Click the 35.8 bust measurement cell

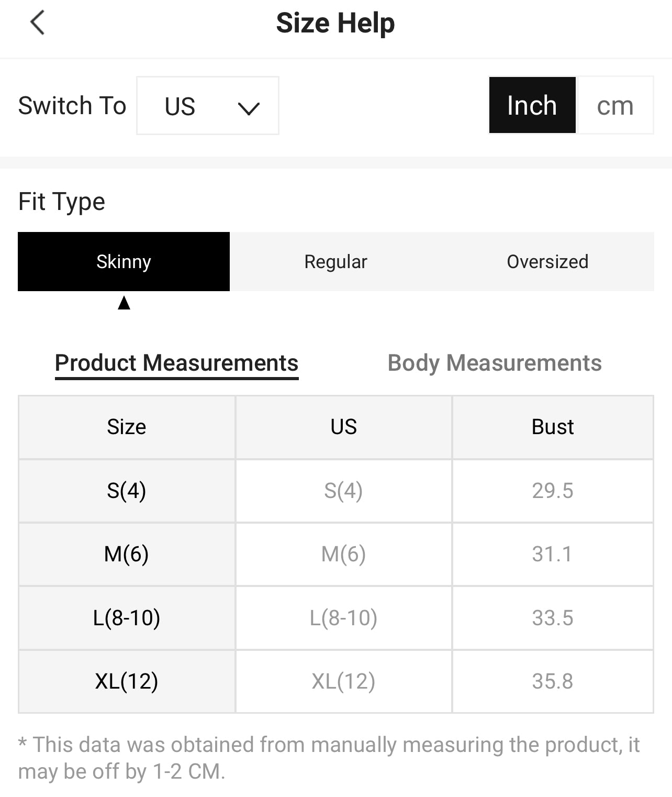553,681
